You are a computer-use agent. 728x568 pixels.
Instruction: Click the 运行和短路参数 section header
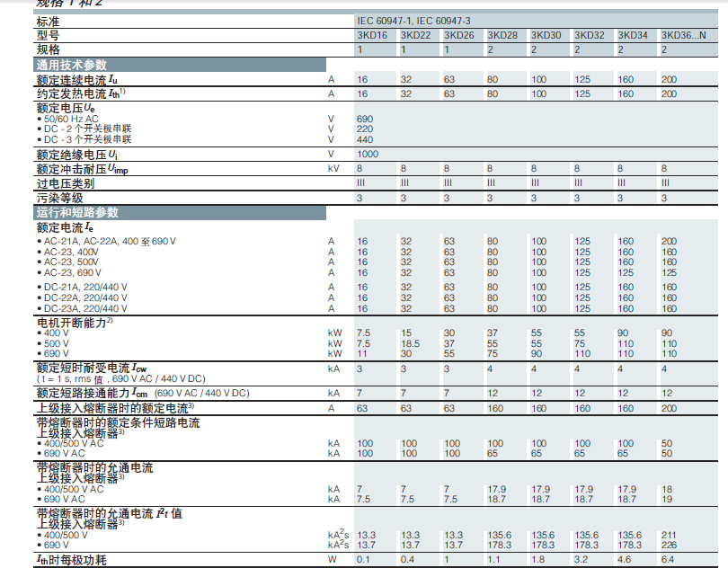[x=180, y=213]
